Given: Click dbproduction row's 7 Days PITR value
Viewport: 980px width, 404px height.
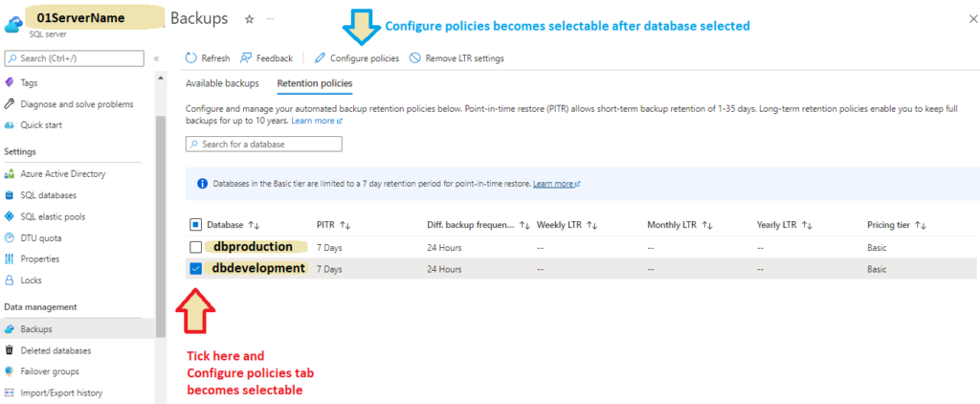Looking at the screenshot, I should 329,248.
